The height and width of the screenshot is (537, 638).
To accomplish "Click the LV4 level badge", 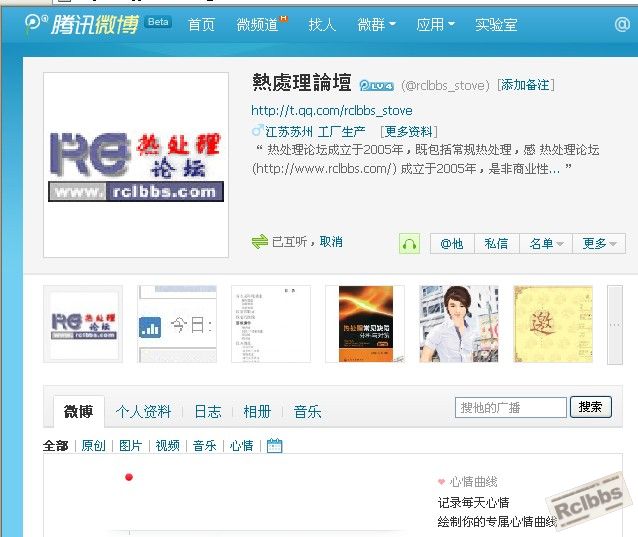I will click(376, 86).
